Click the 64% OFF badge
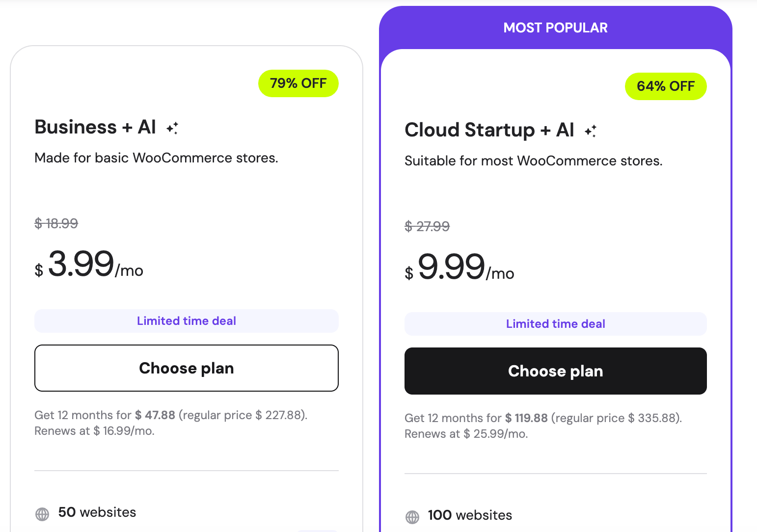This screenshot has width=757, height=532. (x=666, y=86)
